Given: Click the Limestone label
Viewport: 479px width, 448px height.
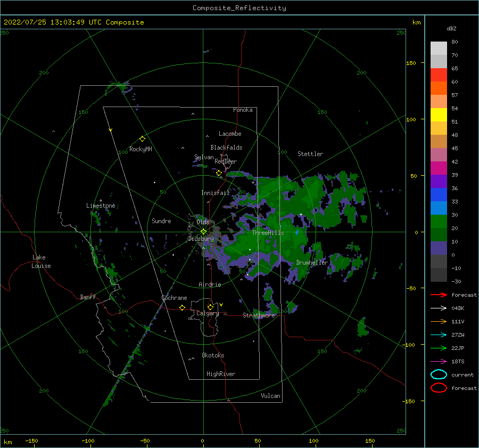Looking at the screenshot, I should click(x=101, y=206).
